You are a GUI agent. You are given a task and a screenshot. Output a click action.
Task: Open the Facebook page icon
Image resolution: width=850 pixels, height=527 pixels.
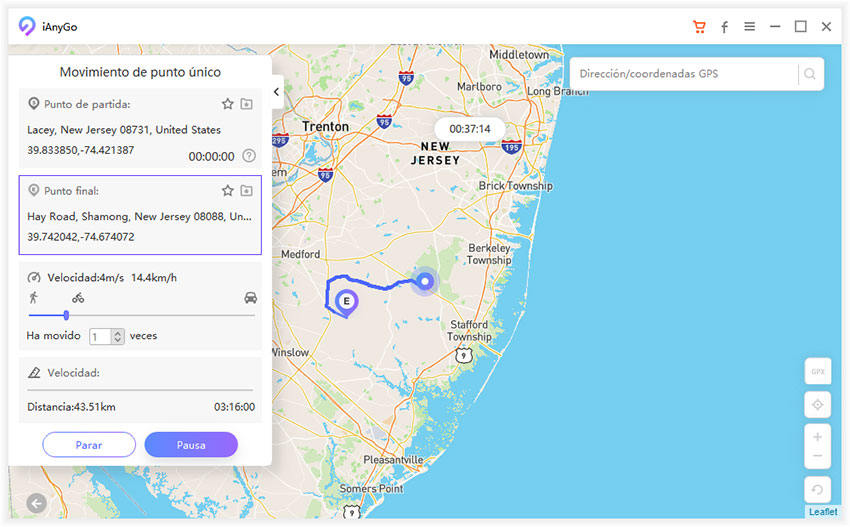coord(724,27)
